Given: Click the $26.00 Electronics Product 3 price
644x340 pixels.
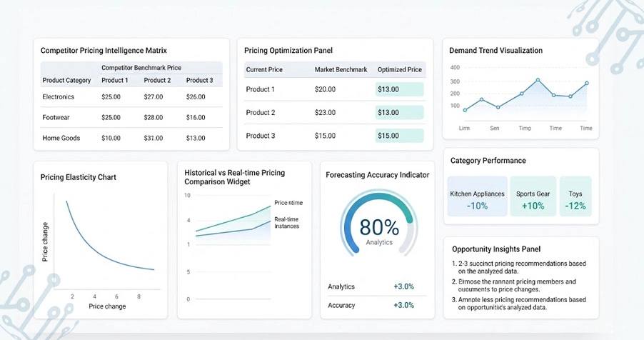Looking at the screenshot, I should tap(196, 97).
